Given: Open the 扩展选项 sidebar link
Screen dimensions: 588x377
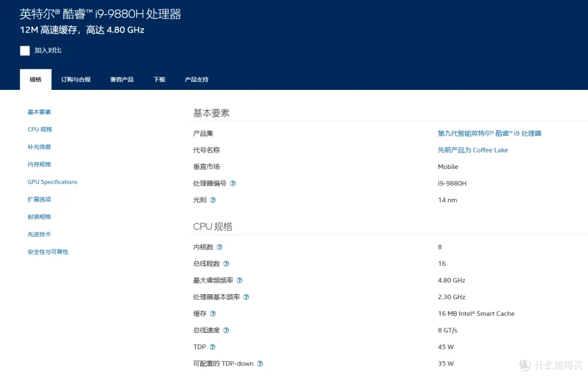Looking at the screenshot, I should pyautogui.click(x=39, y=199).
